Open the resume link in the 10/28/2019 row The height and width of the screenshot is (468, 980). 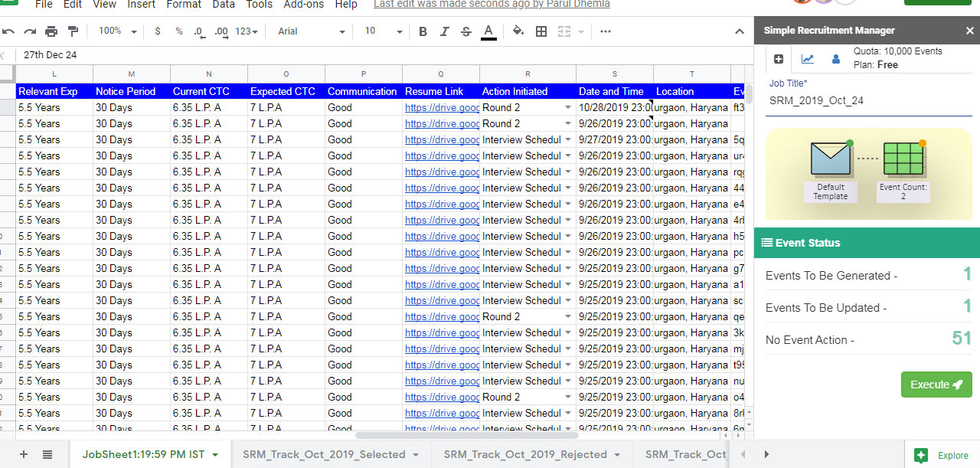pos(442,108)
